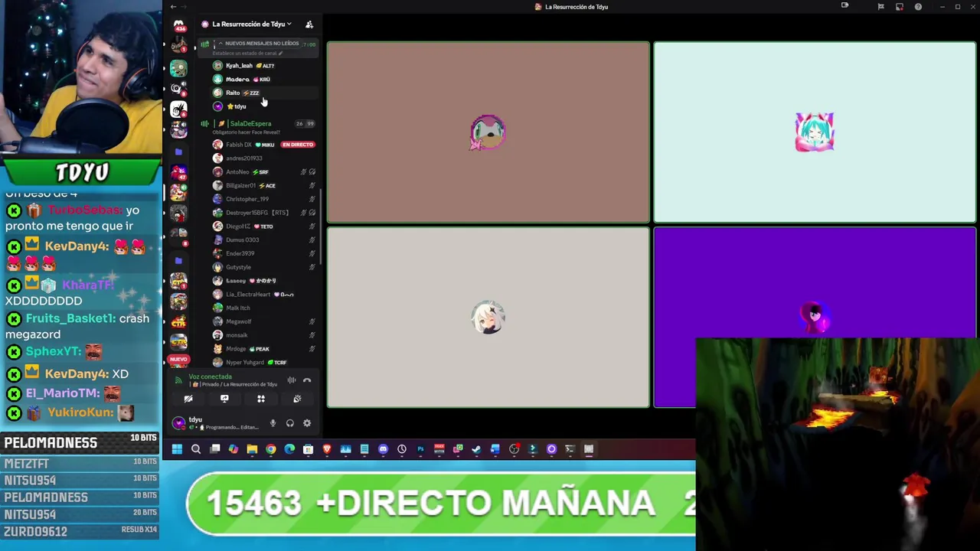
Task: Launch Brave browser from taskbar
Action: coord(327,449)
